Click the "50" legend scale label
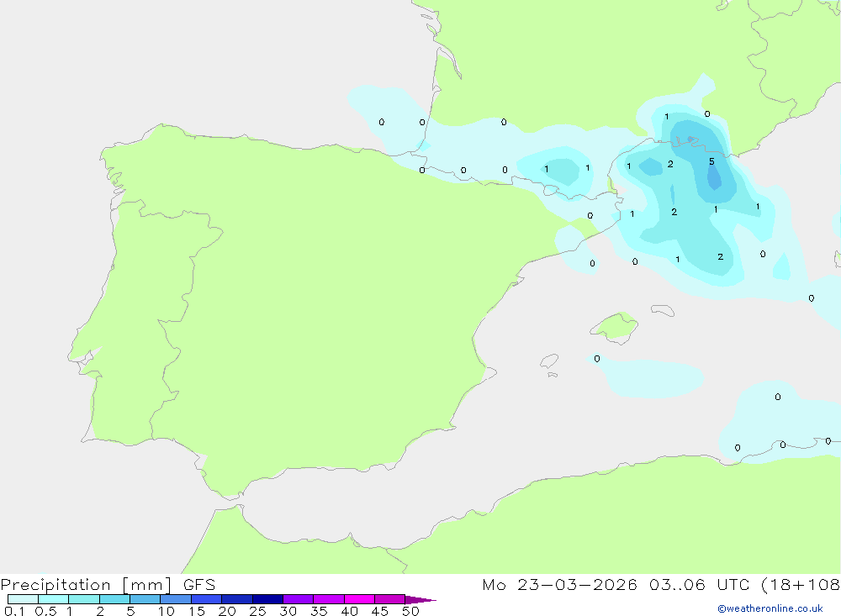 coord(410,611)
